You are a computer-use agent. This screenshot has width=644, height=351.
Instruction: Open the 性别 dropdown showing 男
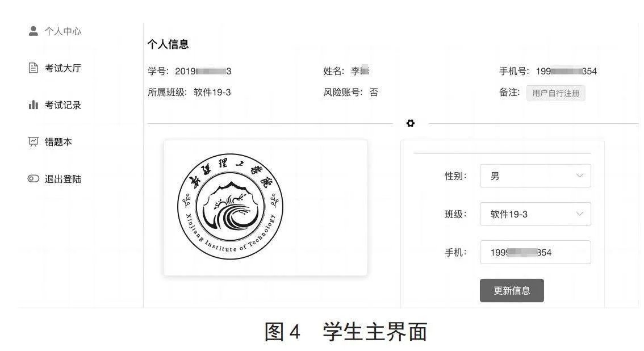535,175
